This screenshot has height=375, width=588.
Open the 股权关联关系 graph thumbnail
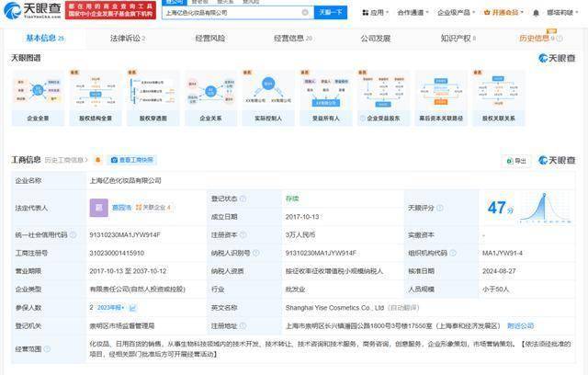(x=498, y=97)
